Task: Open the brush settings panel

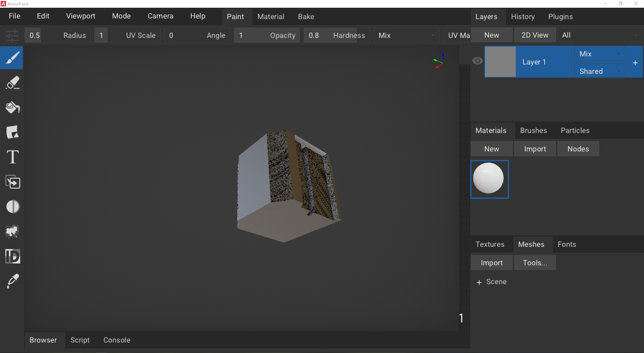Action: pos(12,35)
